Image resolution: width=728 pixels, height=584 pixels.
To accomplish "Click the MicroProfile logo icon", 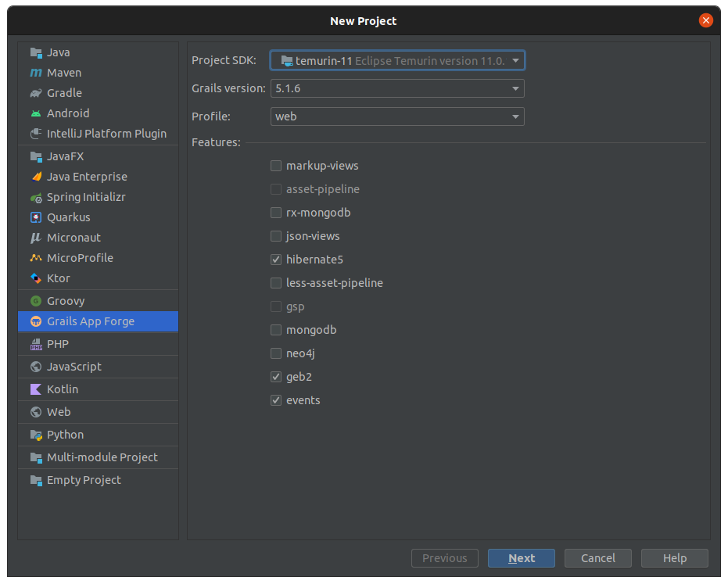I will [x=36, y=258].
